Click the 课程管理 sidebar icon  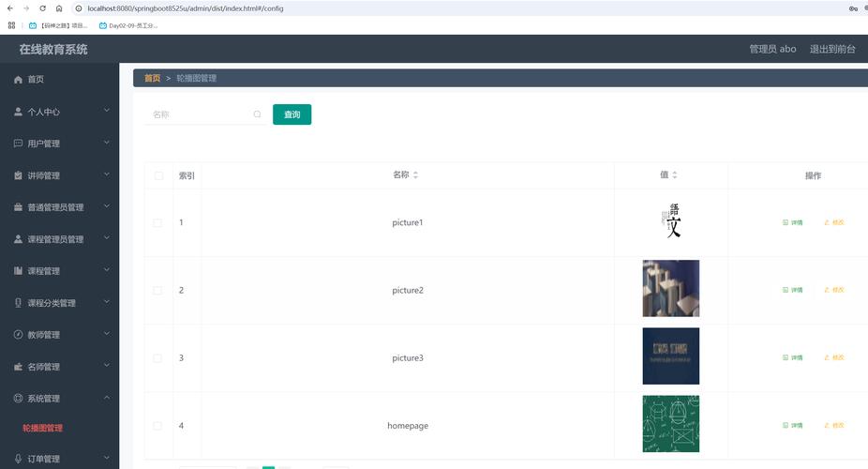(x=18, y=271)
